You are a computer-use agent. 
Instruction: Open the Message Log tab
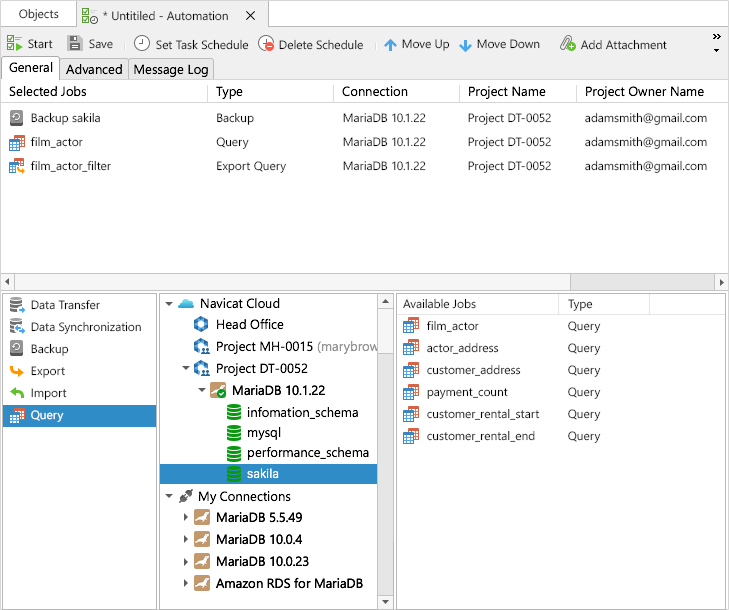pos(171,69)
